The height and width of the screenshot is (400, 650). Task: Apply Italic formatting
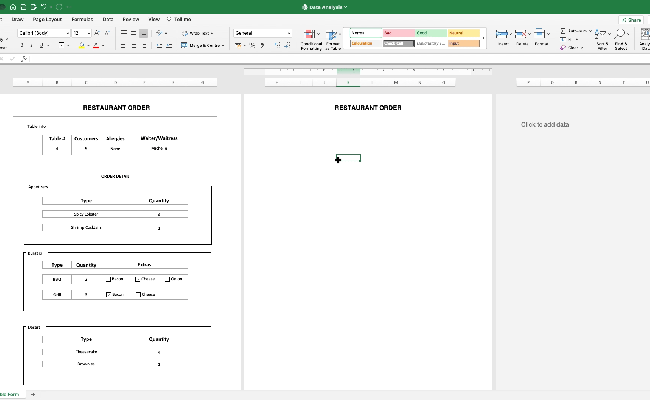pos(32,45)
